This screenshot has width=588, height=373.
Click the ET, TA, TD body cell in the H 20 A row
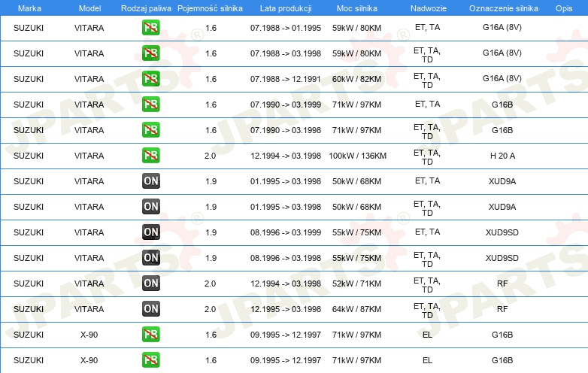[427, 157]
